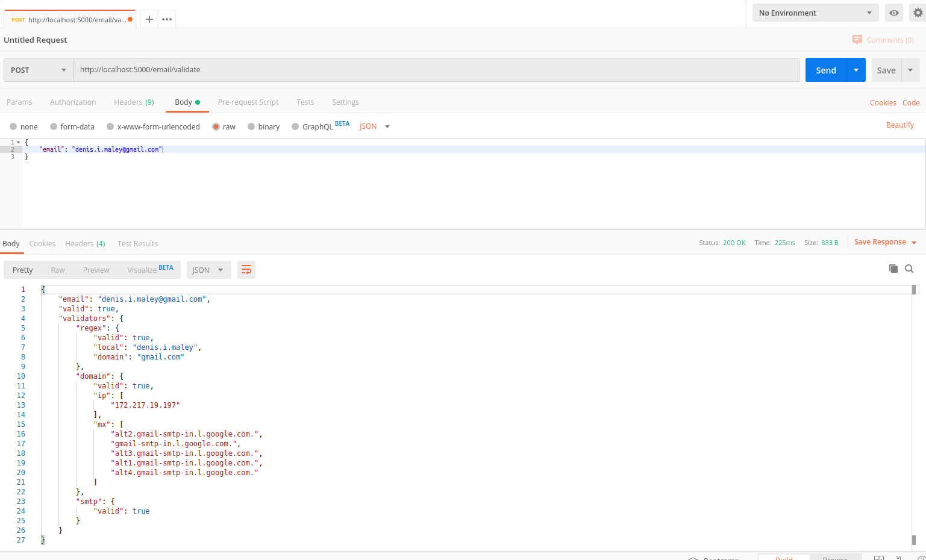The height and width of the screenshot is (560, 926).
Task: Open the POST method dropdown
Action: point(37,70)
